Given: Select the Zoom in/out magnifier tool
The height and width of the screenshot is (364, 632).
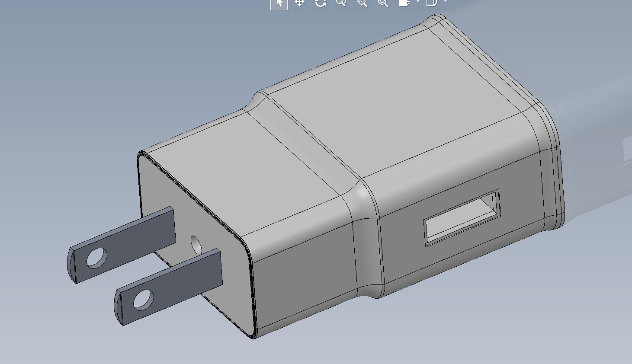Looking at the screenshot, I should pos(341,3).
